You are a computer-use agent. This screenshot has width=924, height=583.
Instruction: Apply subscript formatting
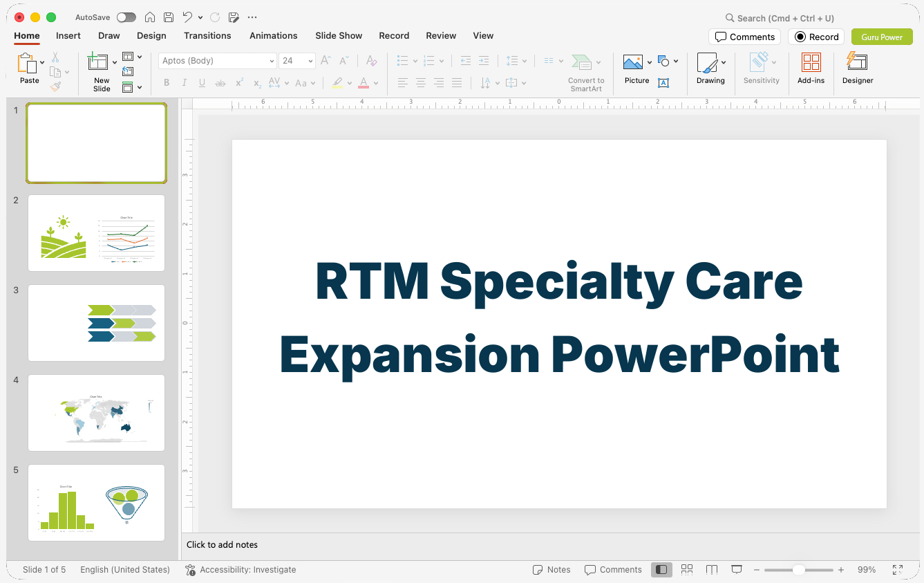tap(257, 83)
